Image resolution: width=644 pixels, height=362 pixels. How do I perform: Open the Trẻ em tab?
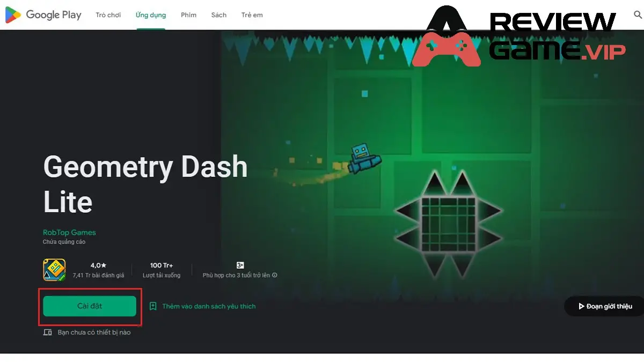[252, 15]
